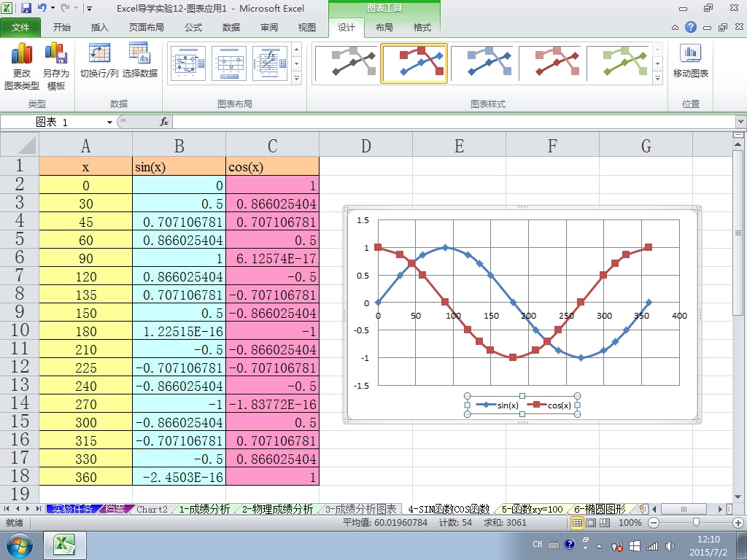This screenshot has width=747, height=560.
Task: Open sheet tab 3-成绩分析图表
Action: pyautogui.click(x=360, y=509)
